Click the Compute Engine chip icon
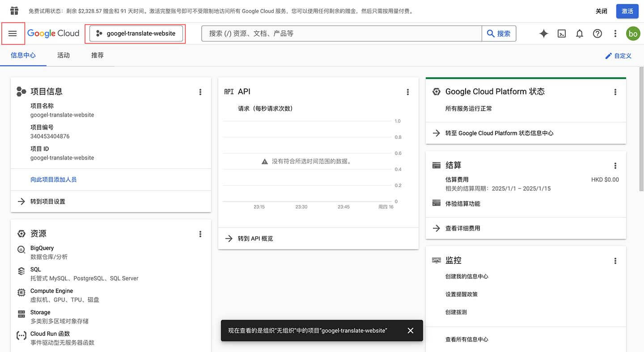 point(21,293)
